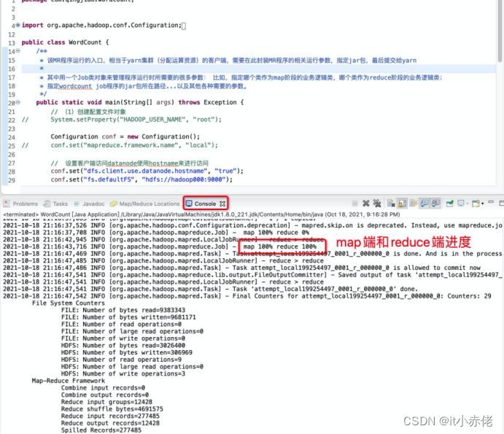Click the Open Console icon
The width and height of the screenshot is (504, 434).
(476, 204)
